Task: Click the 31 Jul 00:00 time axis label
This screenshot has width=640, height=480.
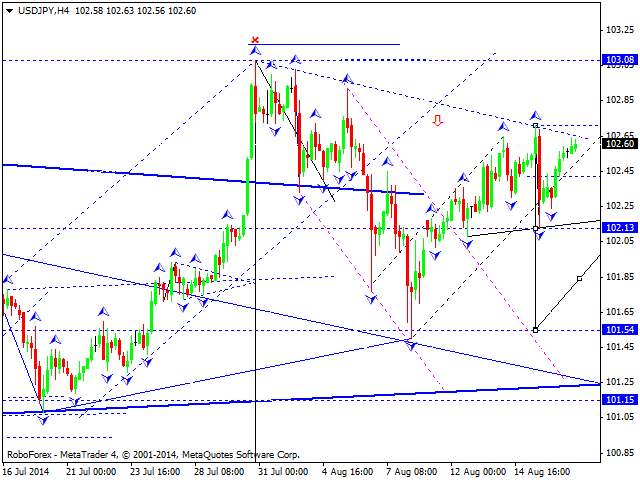Action: point(282,472)
